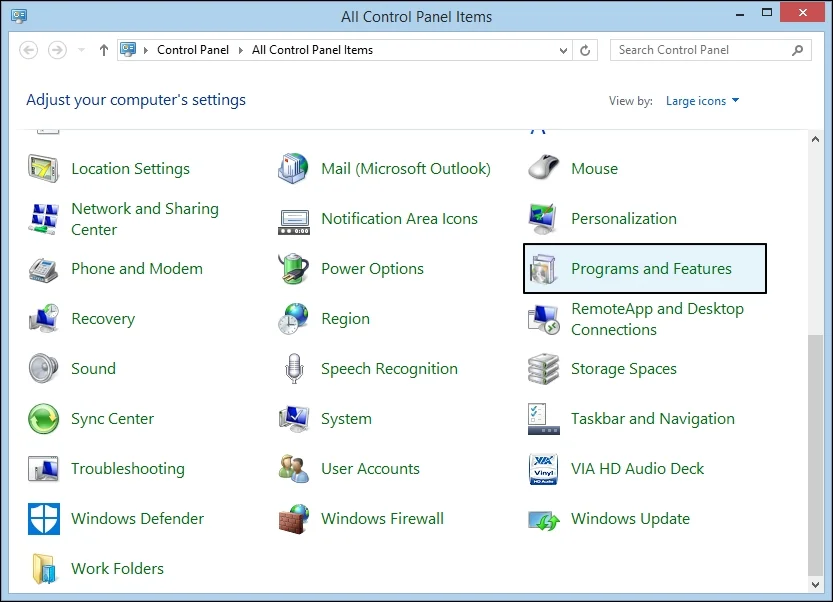
Task: Open the Region globe-and-clock icon
Action: pos(293,319)
